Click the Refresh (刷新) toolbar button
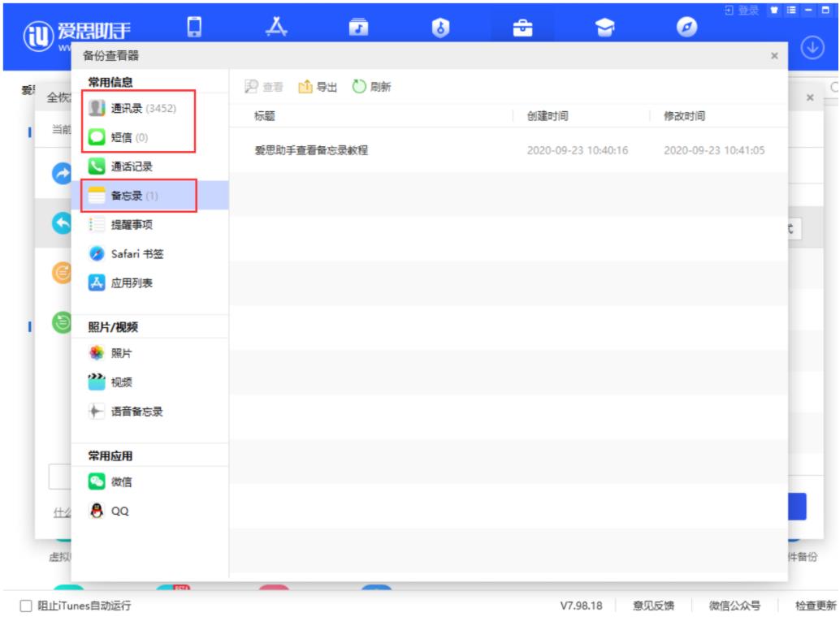840x617 pixels. (372, 87)
